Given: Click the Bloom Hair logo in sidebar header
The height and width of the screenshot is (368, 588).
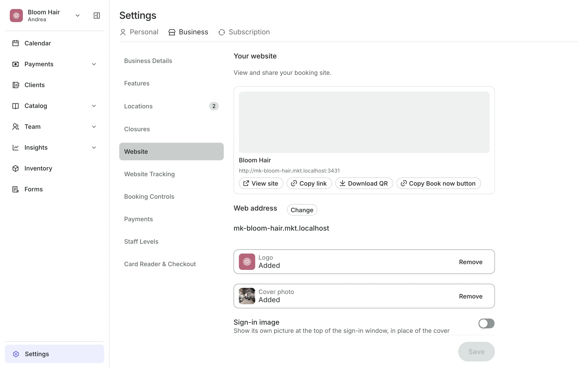Looking at the screenshot, I should (16, 16).
